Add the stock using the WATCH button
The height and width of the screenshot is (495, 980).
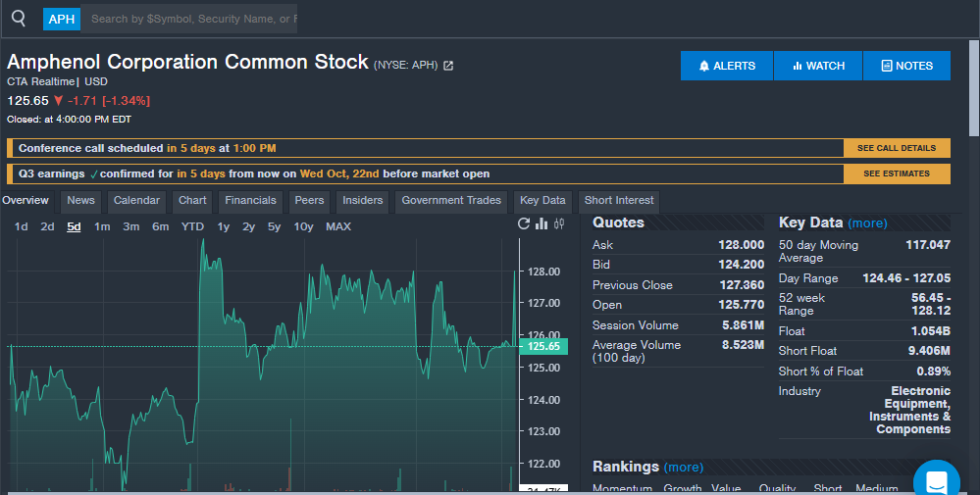[817, 66]
